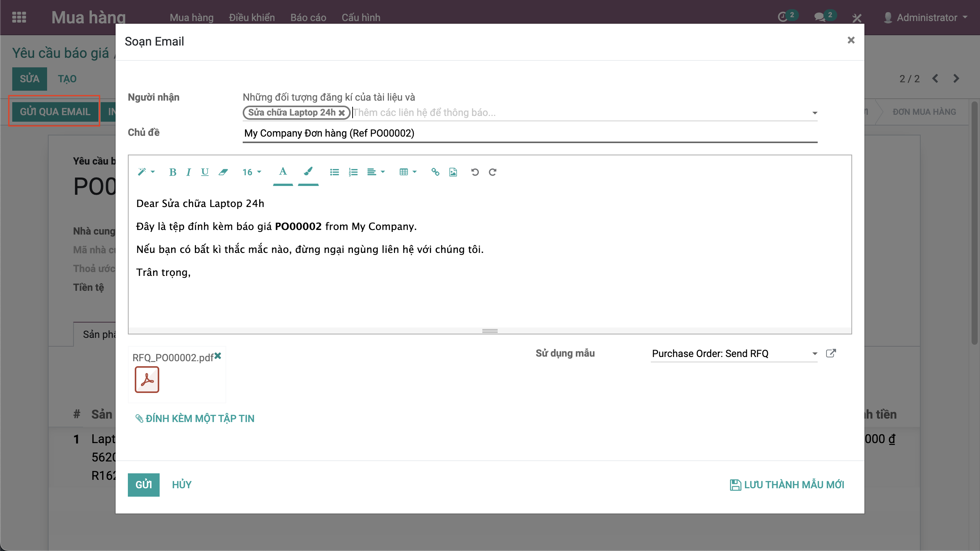The height and width of the screenshot is (551, 980).
Task: Click the insert image icon
Action: tap(453, 172)
